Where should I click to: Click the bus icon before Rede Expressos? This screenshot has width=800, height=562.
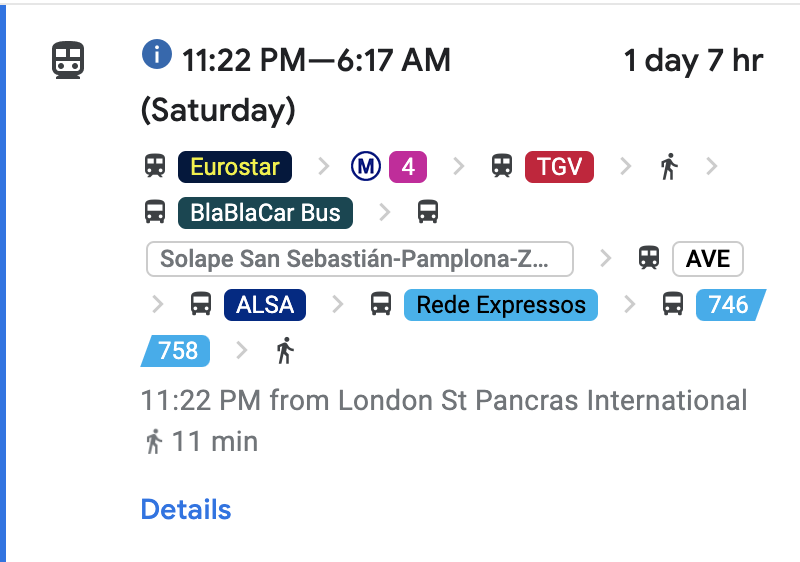(x=381, y=304)
